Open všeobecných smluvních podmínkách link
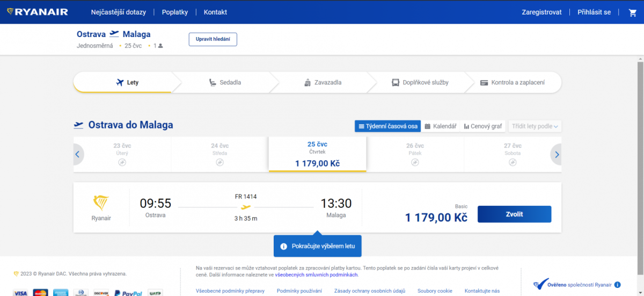644x296 pixels. tap(316, 275)
